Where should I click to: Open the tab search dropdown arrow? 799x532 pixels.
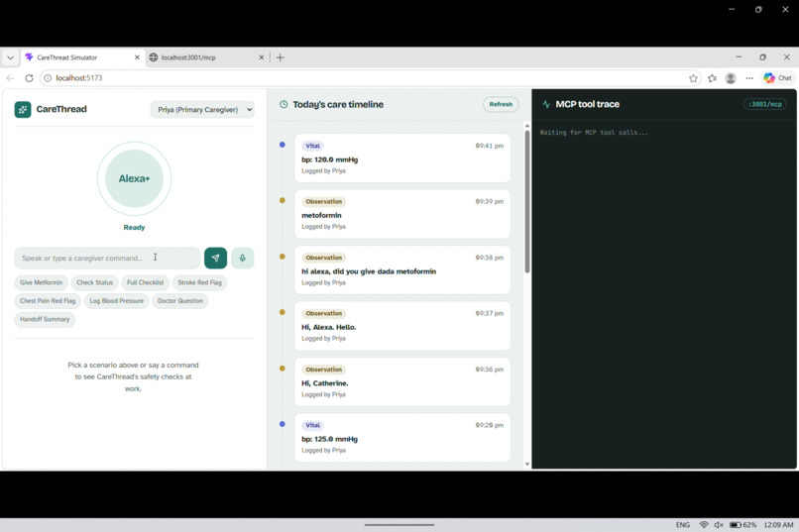point(10,57)
